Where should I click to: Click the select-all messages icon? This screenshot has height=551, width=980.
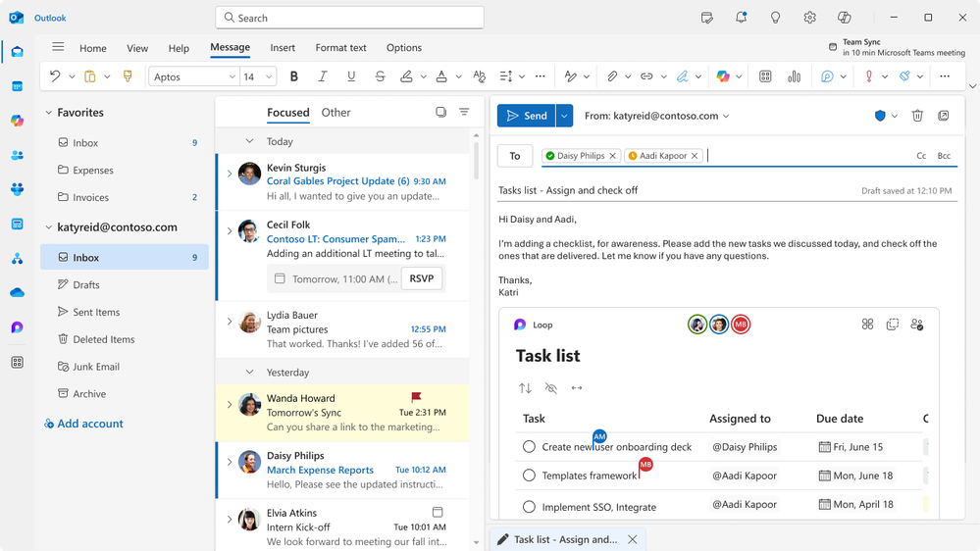(x=441, y=112)
